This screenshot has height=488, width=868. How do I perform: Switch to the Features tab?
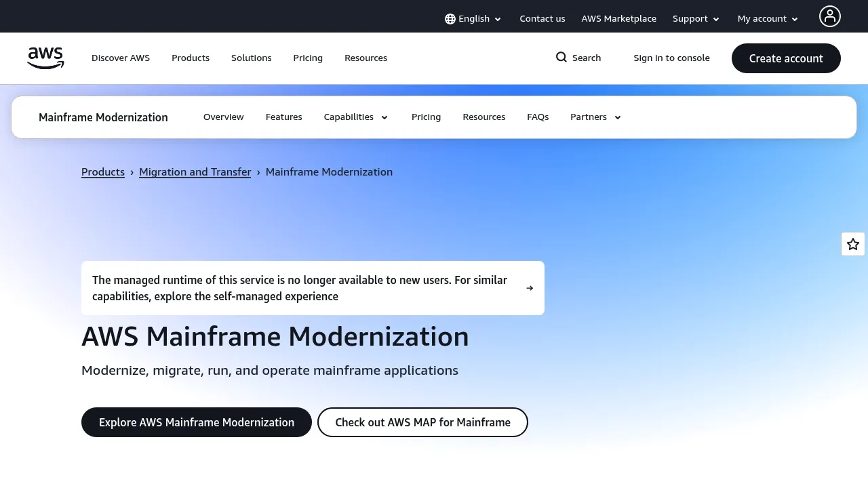pos(284,117)
